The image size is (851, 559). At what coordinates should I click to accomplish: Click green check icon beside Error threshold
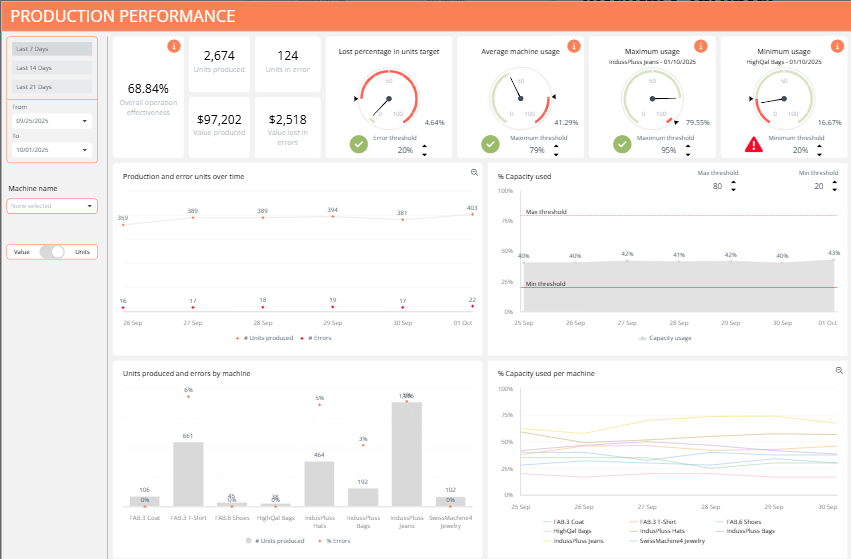click(359, 145)
